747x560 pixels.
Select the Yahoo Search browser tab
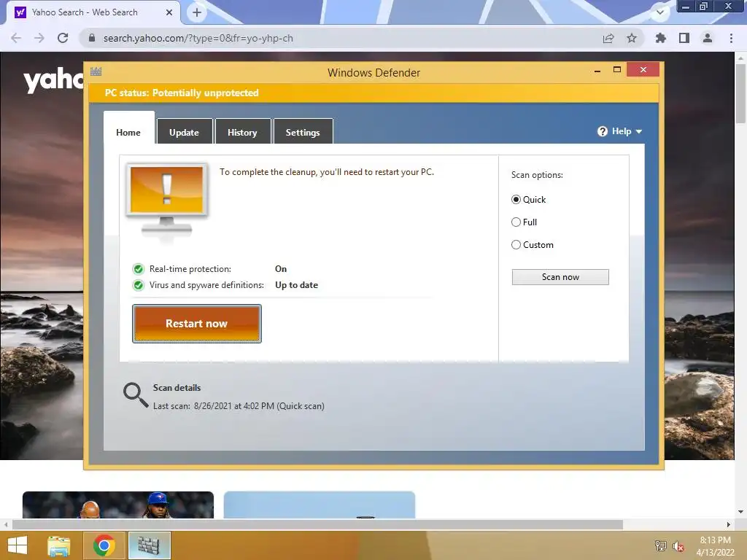click(x=93, y=12)
